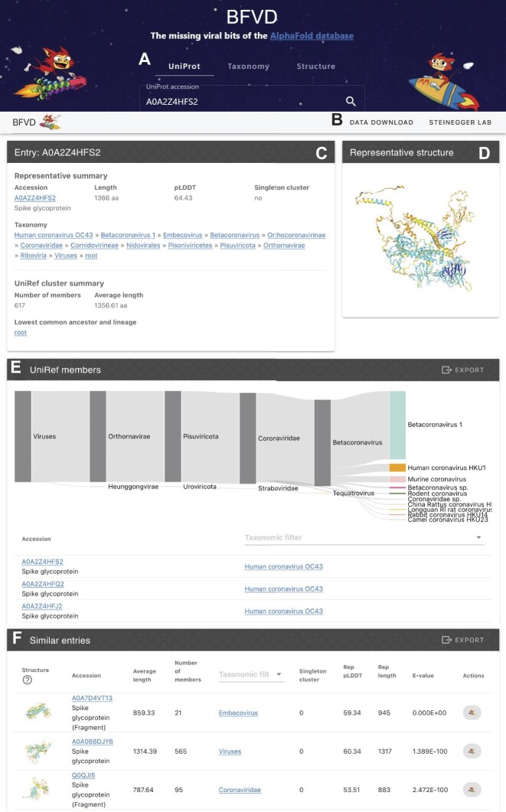This screenshot has height=812, width=506.
Task: Click action icon for Q0QJI5 row
Action: (472, 789)
